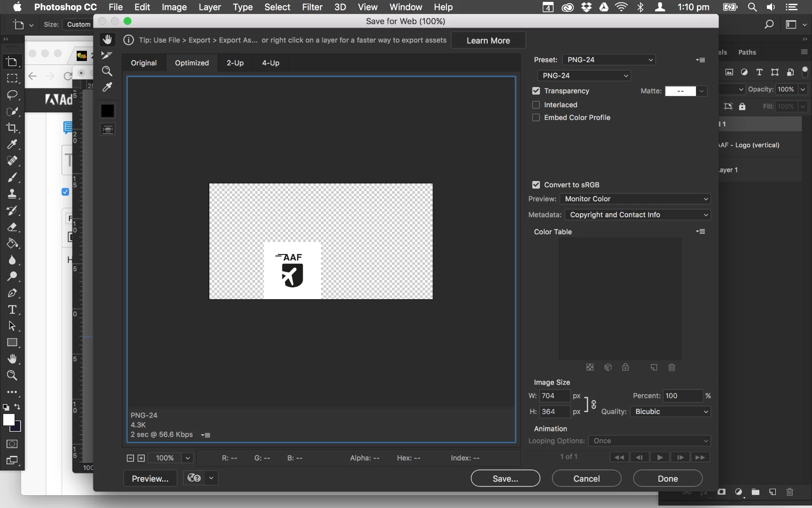Click the color table trash icon

coord(672,367)
